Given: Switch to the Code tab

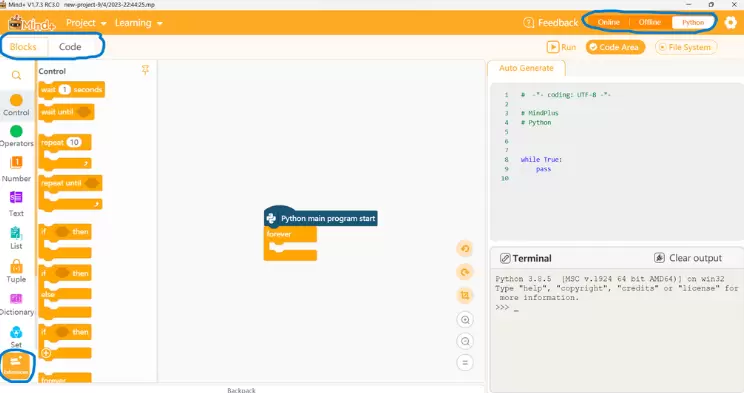Looking at the screenshot, I should tap(70, 47).
